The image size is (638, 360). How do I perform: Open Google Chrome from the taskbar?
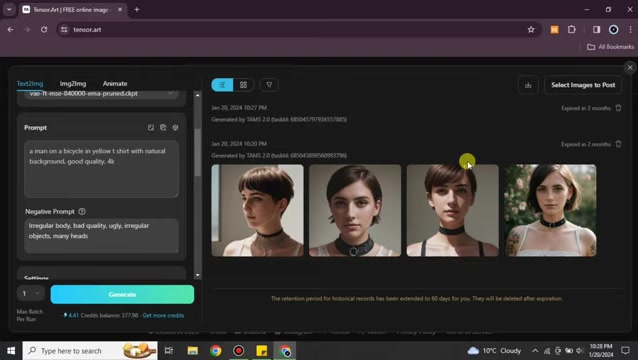pos(216,350)
